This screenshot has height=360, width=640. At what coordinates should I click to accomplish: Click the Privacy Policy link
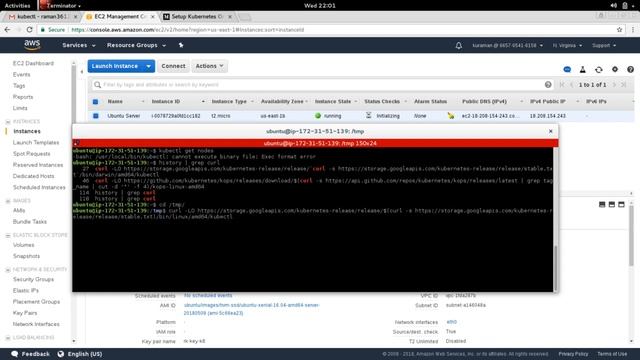(573, 354)
